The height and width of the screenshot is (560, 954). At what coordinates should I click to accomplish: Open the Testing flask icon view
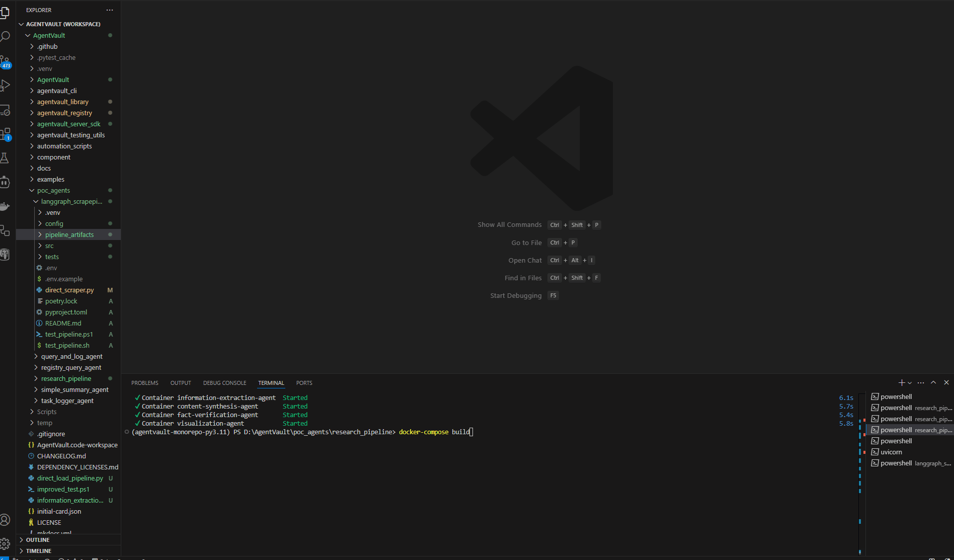tap(5, 158)
